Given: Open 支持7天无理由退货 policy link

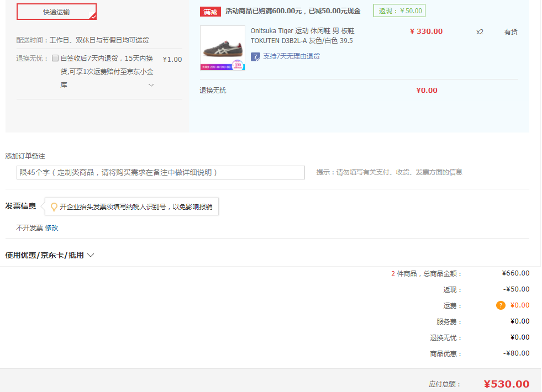Looking at the screenshot, I should (x=291, y=56).
